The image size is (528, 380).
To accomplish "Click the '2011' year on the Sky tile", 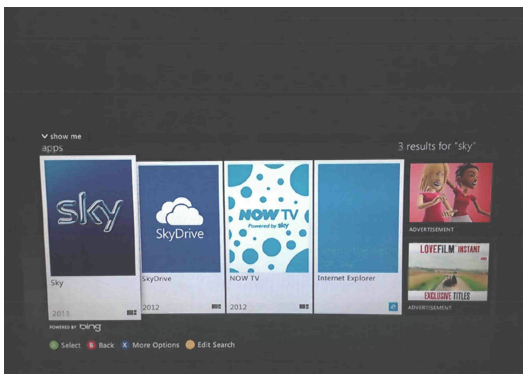I will click(61, 313).
